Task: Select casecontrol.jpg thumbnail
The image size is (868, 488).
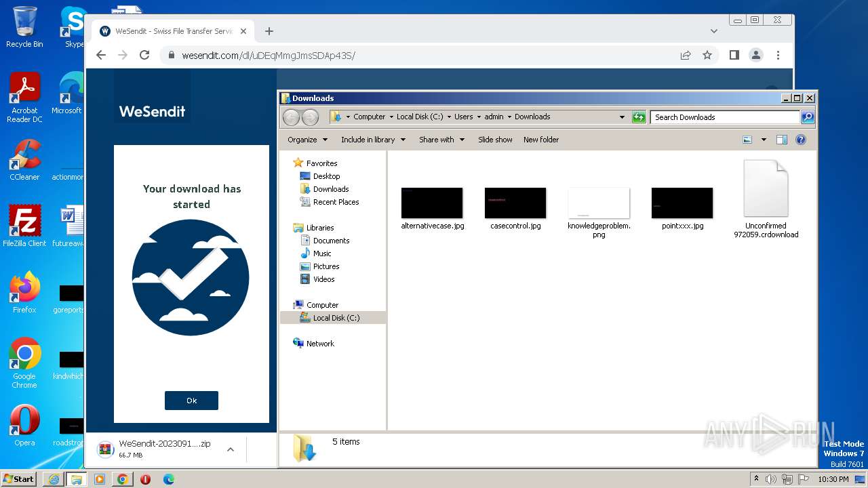Action: [x=515, y=203]
